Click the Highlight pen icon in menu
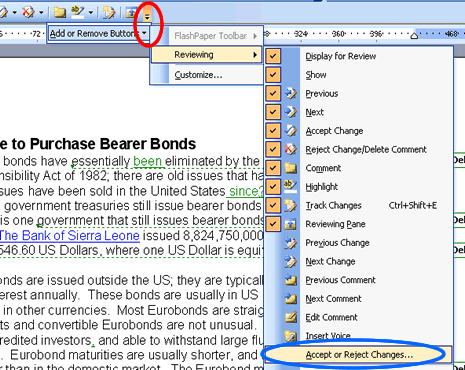This screenshot has height=370, width=465. [291, 186]
